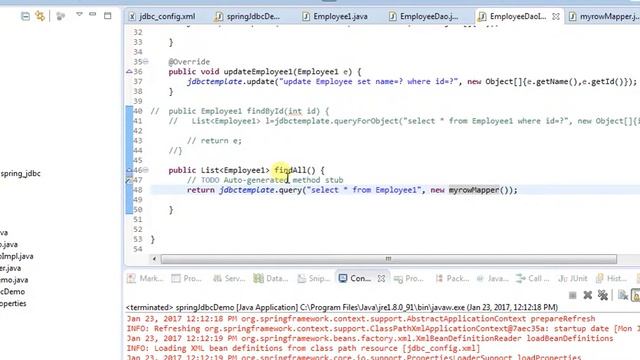The image size is (640, 360).
Task: Switch to springJdbcDe... editor tab
Action: (x=248, y=17)
